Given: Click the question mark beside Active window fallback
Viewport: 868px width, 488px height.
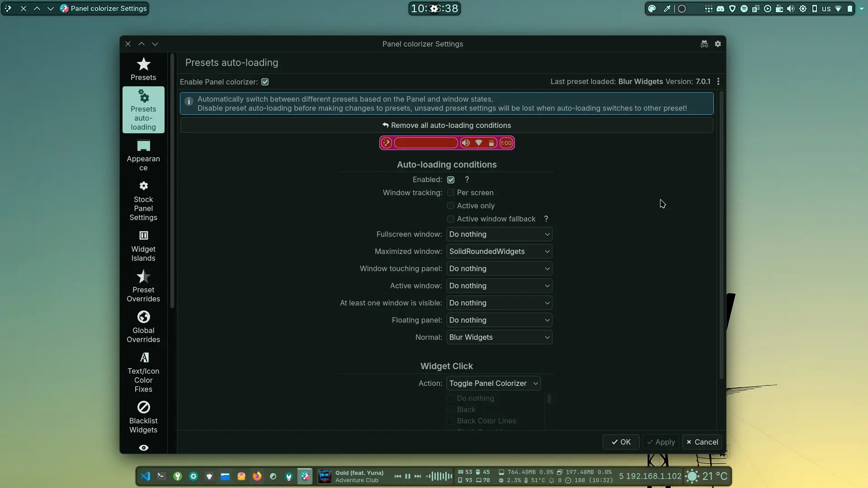Looking at the screenshot, I should click(x=546, y=219).
